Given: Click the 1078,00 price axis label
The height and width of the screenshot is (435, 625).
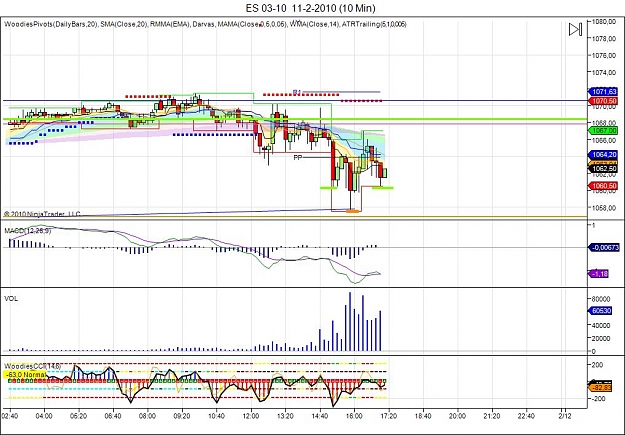Looking at the screenshot, I should tap(605, 38).
